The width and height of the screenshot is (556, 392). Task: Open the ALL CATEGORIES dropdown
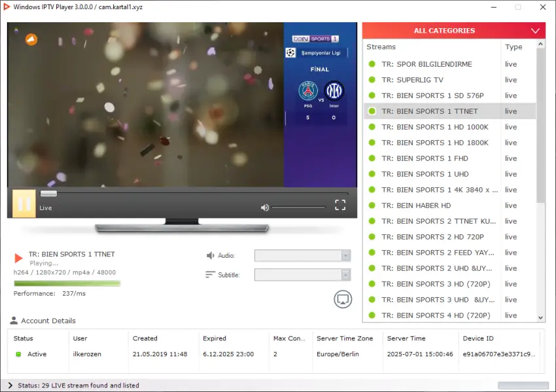coord(453,31)
